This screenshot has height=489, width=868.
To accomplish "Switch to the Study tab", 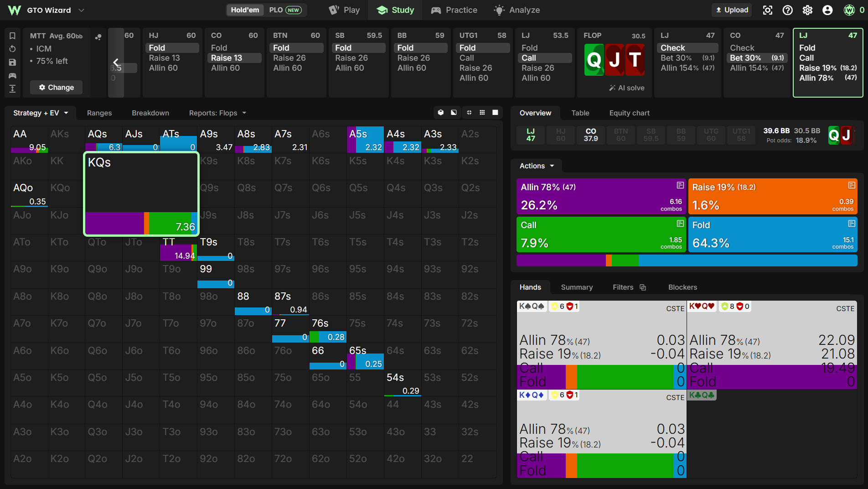I will click(x=395, y=10).
